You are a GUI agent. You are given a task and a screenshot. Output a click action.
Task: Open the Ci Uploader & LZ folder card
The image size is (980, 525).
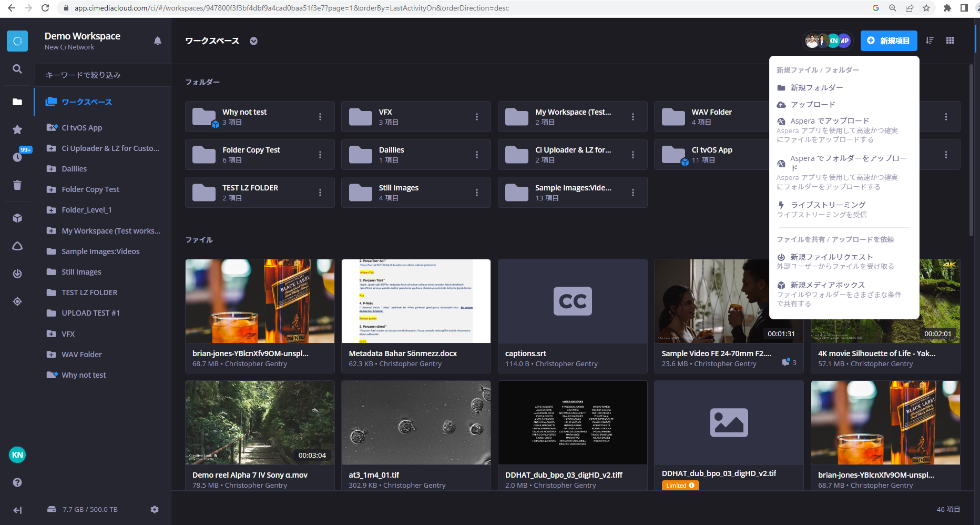pyautogui.click(x=573, y=155)
